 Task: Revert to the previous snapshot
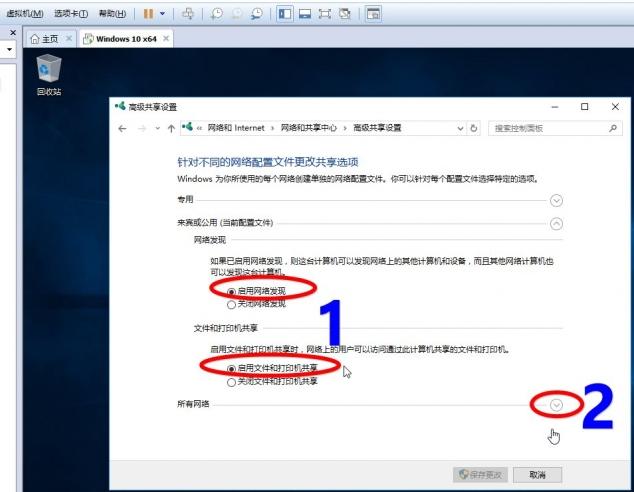pyautogui.click(x=237, y=14)
